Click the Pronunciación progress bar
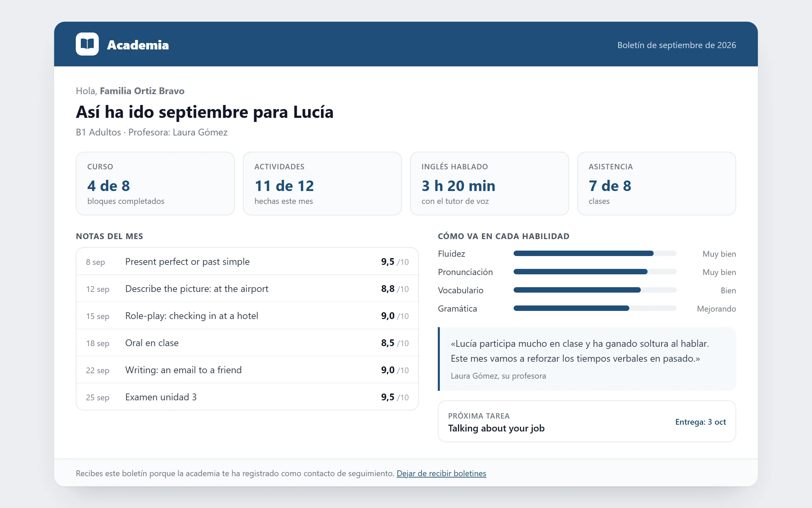Image resolution: width=812 pixels, height=508 pixels. [x=595, y=272]
